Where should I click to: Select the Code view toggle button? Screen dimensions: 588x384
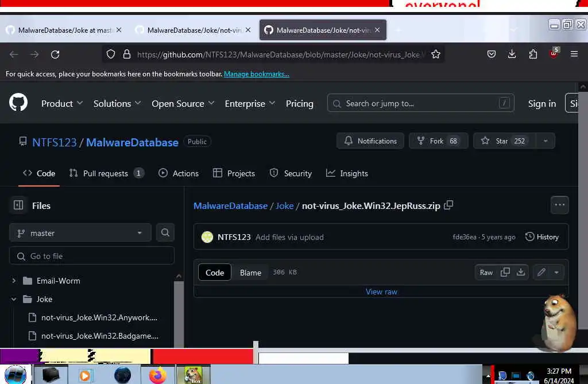tap(215, 272)
